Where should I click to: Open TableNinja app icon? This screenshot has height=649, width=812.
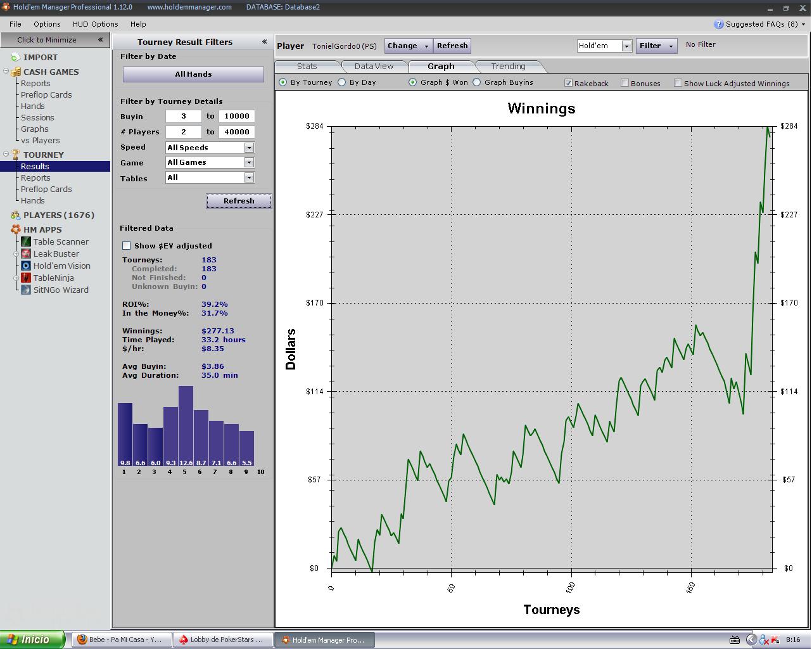click(x=26, y=278)
